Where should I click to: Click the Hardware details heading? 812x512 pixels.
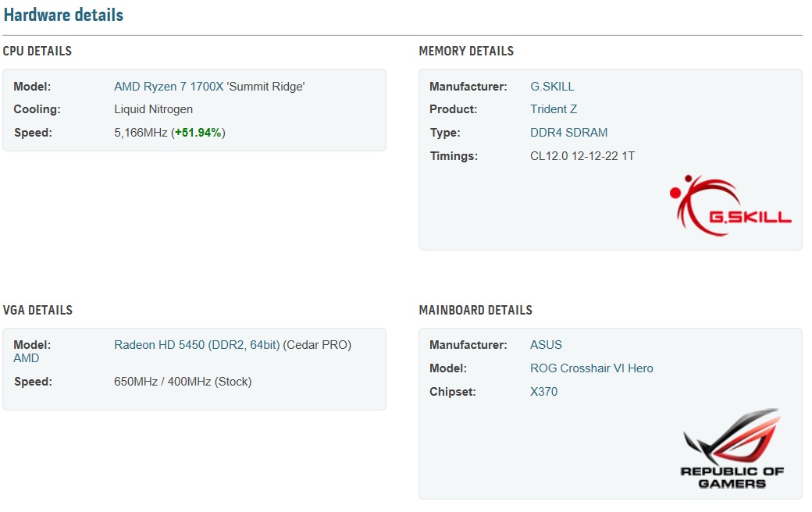click(x=63, y=15)
